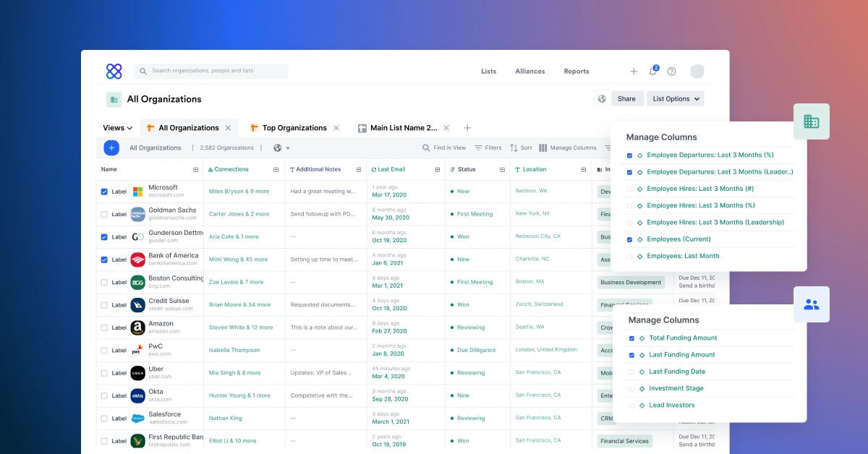
Task: Open the Location column menu
Action: tap(583, 169)
